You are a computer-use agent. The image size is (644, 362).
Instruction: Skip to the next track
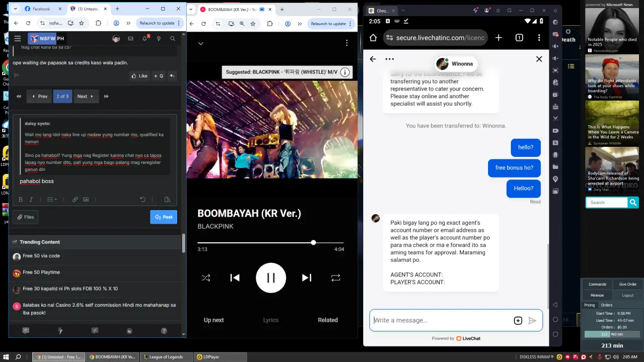(306, 278)
